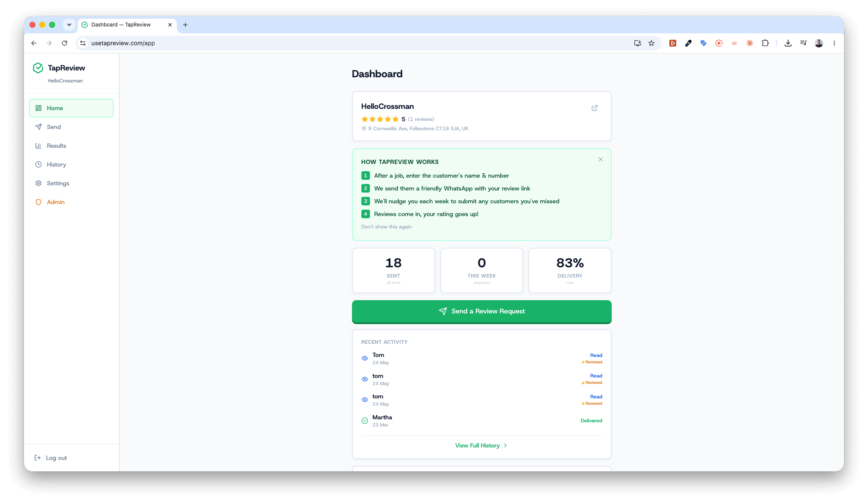The image size is (868, 503).
Task: Click the site information icon in address bar
Action: click(83, 43)
